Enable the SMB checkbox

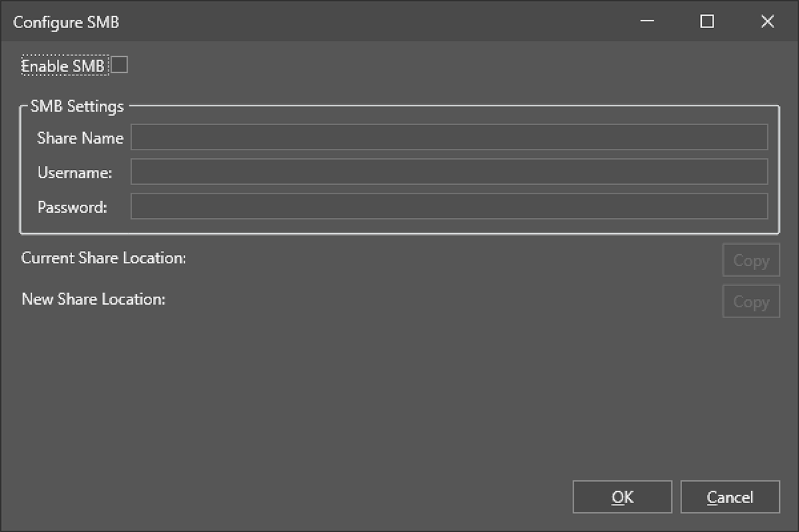[120, 65]
